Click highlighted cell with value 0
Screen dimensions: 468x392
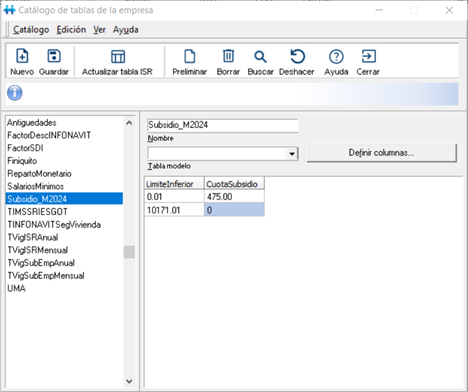[x=234, y=210]
